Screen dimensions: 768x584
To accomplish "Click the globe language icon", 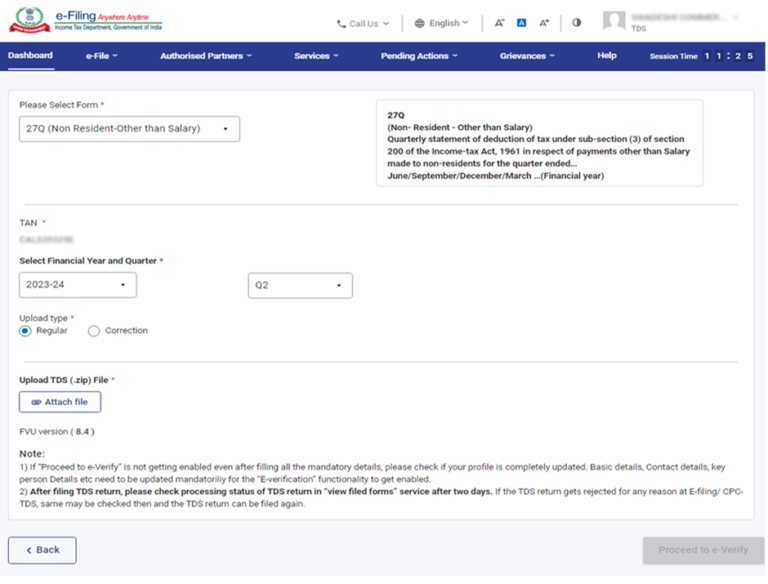I will point(420,23).
